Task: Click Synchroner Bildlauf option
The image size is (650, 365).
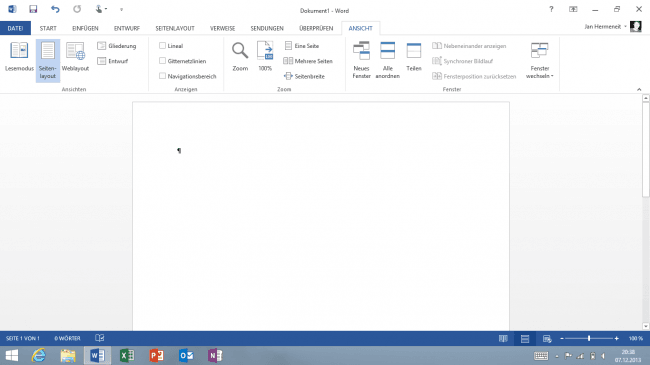Action: point(463,61)
